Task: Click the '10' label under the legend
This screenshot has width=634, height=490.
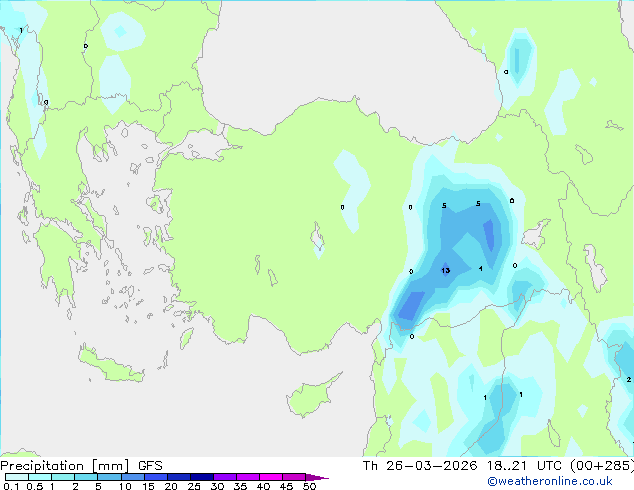Action: (125, 486)
